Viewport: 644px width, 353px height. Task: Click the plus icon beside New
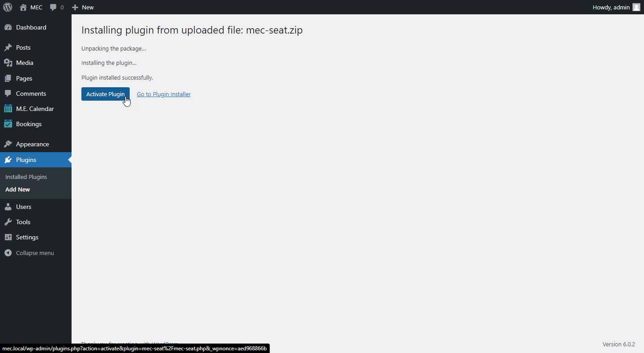(x=75, y=7)
